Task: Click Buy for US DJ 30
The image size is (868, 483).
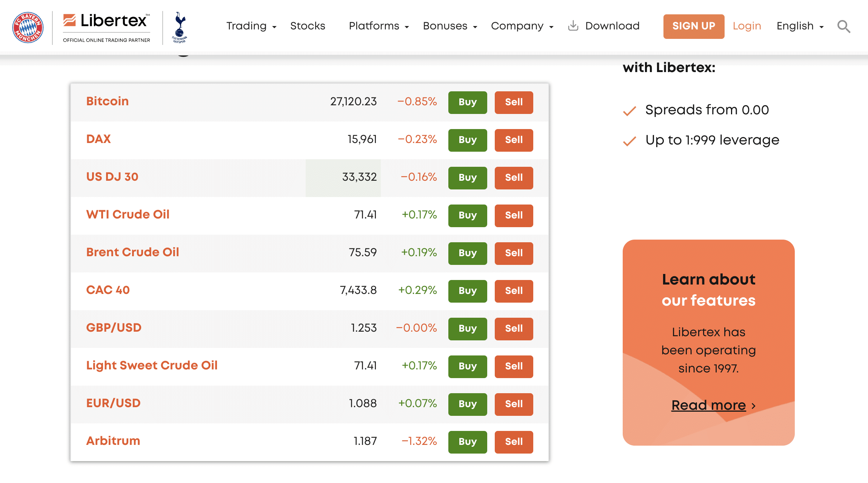Action: point(468,178)
